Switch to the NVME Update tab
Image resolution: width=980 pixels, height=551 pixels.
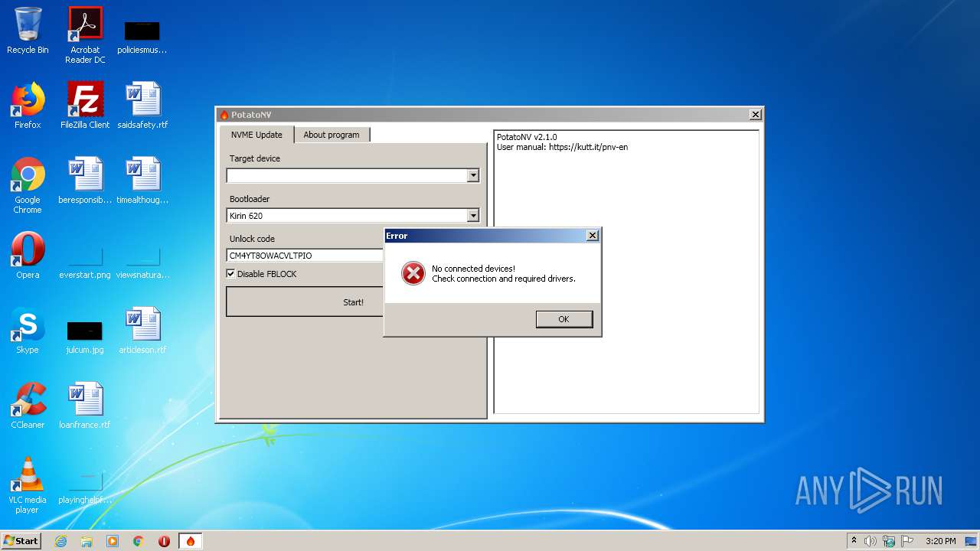point(257,135)
